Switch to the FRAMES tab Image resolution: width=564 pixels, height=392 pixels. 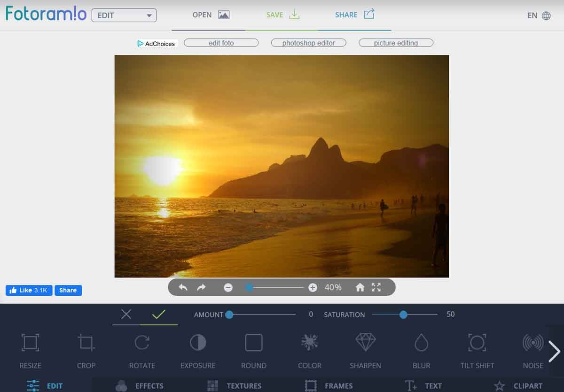tap(329, 386)
